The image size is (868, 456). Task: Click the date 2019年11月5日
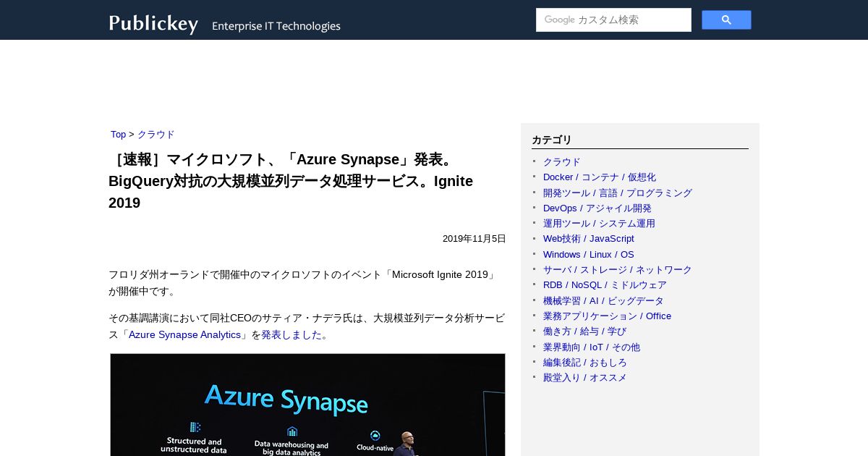pyautogui.click(x=475, y=239)
